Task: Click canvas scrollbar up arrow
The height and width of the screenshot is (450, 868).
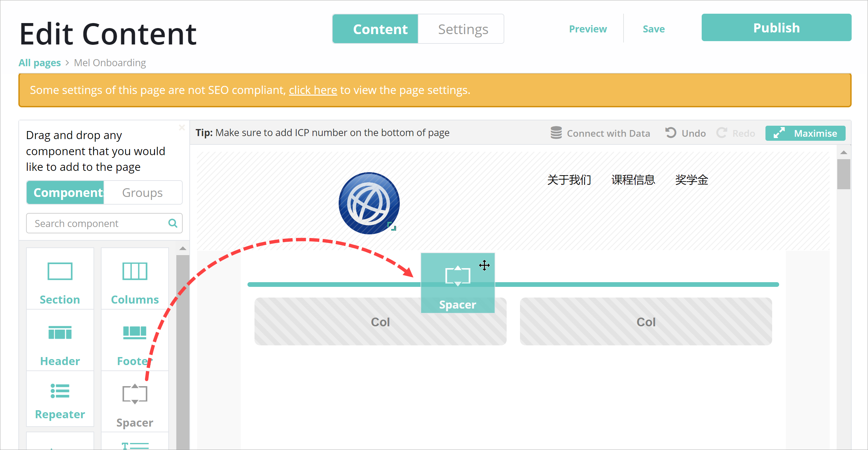Action: (843, 152)
